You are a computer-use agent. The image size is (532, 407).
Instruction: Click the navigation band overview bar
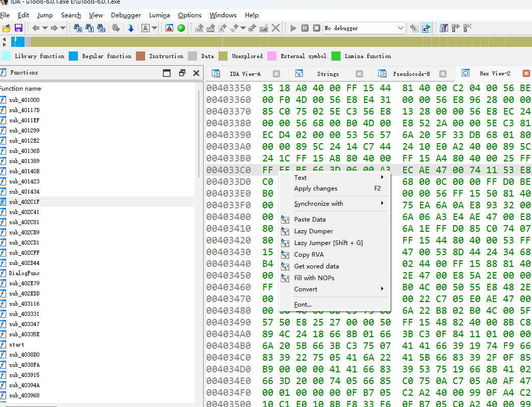coord(275,42)
